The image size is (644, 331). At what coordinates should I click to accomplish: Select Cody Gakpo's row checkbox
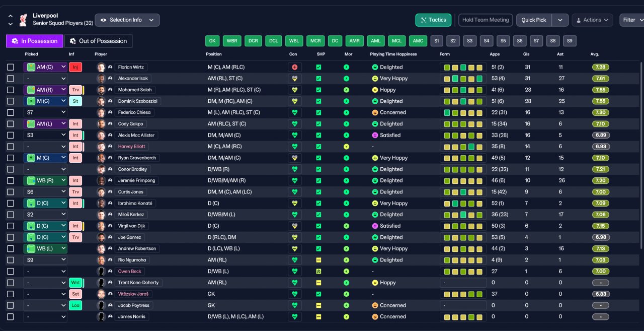[x=11, y=124]
